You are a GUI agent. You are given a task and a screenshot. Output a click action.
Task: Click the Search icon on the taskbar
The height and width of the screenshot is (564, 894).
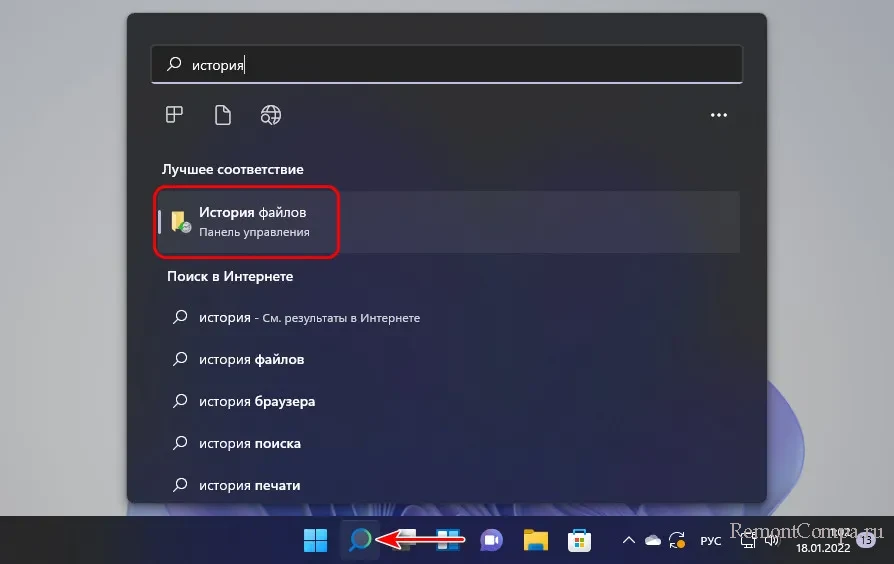coord(359,540)
